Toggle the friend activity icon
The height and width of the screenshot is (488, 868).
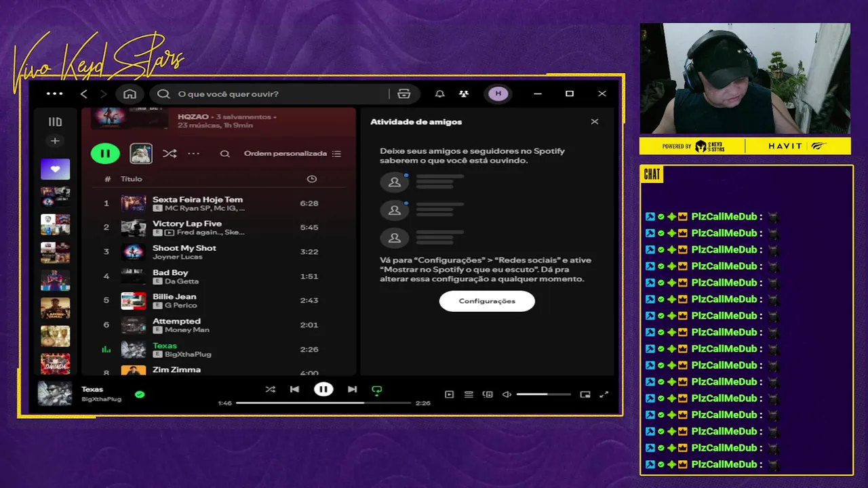click(x=463, y=94)
